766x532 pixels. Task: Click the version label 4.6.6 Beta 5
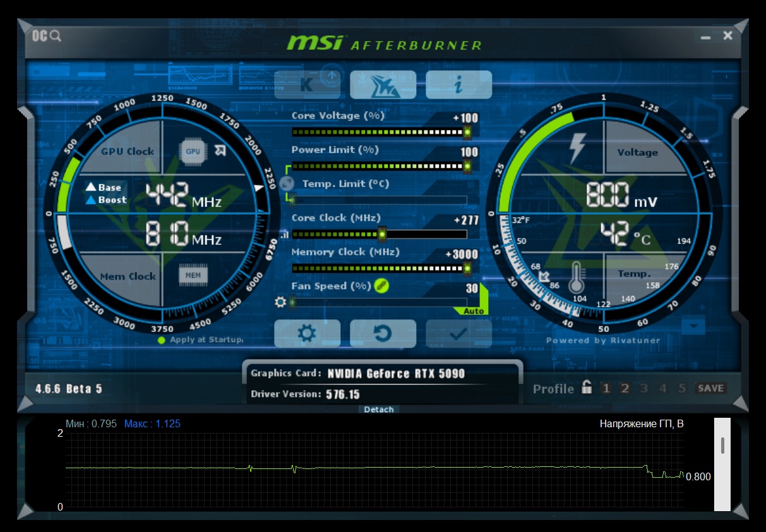68,389
